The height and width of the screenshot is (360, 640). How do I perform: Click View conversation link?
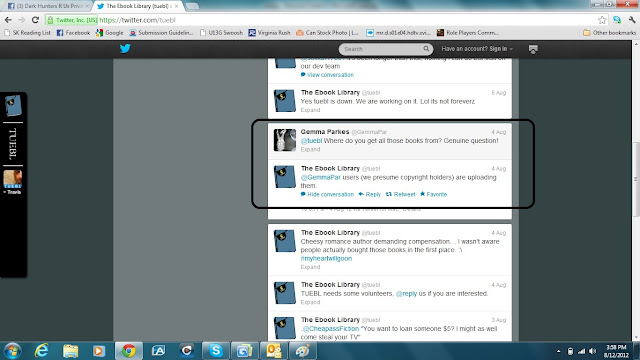327,75
